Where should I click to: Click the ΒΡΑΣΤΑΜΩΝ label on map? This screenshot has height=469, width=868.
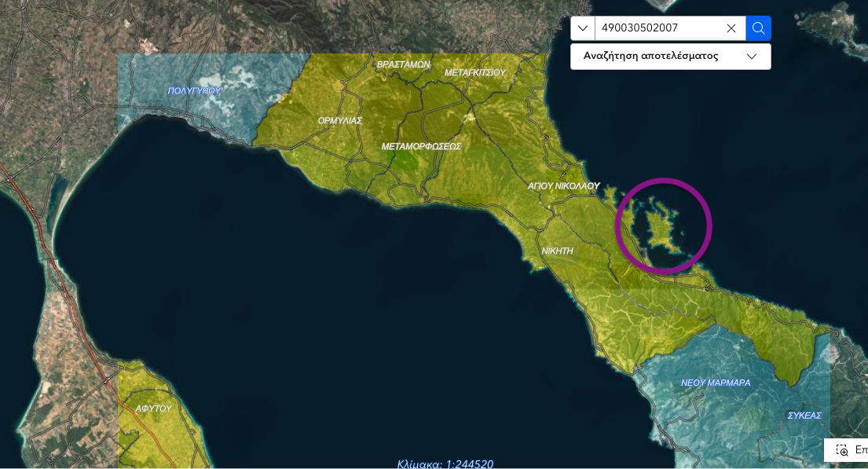tap(404, 64)
